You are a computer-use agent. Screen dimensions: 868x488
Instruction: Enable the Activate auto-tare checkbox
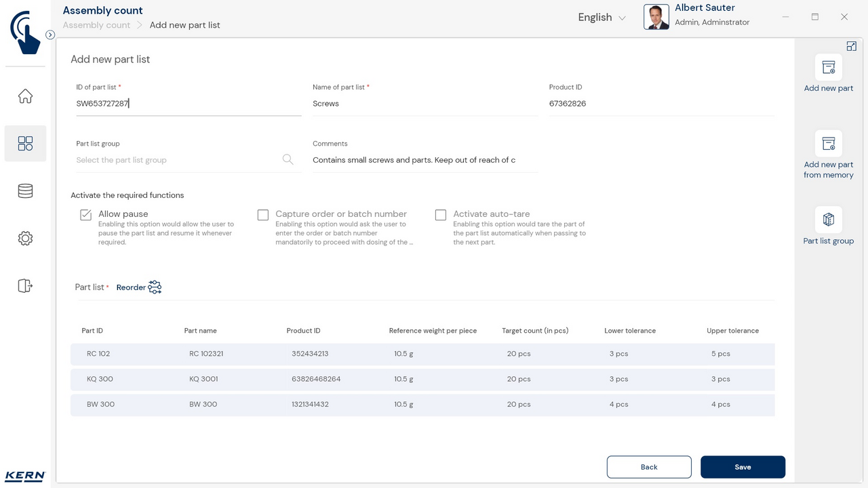click(x=441, y=215)
